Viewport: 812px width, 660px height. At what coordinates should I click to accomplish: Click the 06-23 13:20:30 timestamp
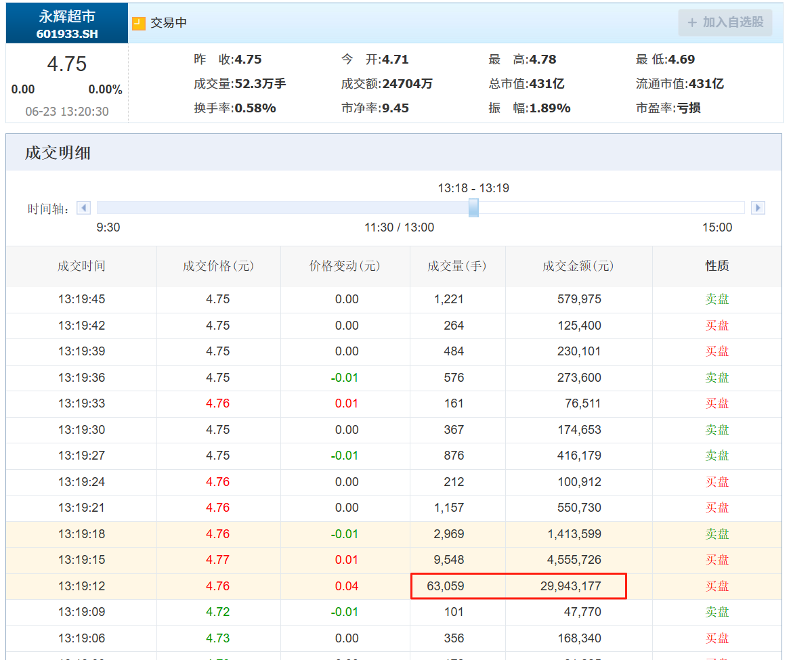pyautogui.click(x=67, y=112)
